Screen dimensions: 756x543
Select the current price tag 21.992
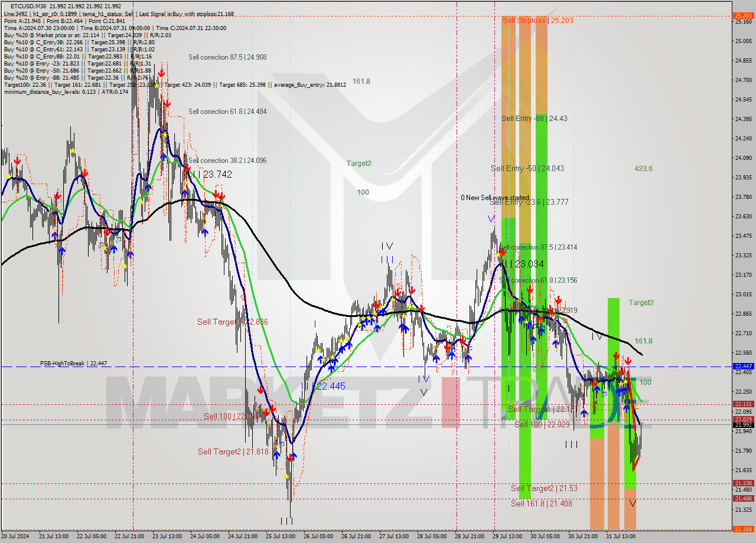[x=742, y=424]
